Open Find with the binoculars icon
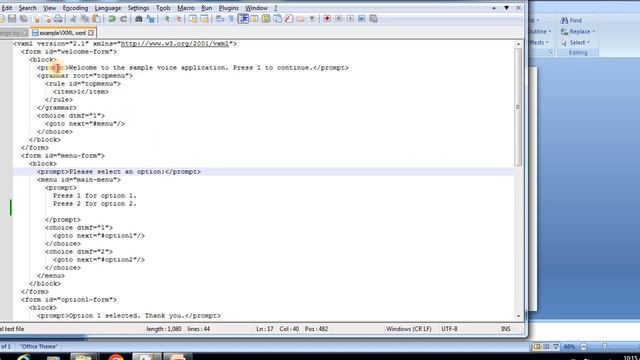This screenshot has width=640, height=360. coord(139,19)
